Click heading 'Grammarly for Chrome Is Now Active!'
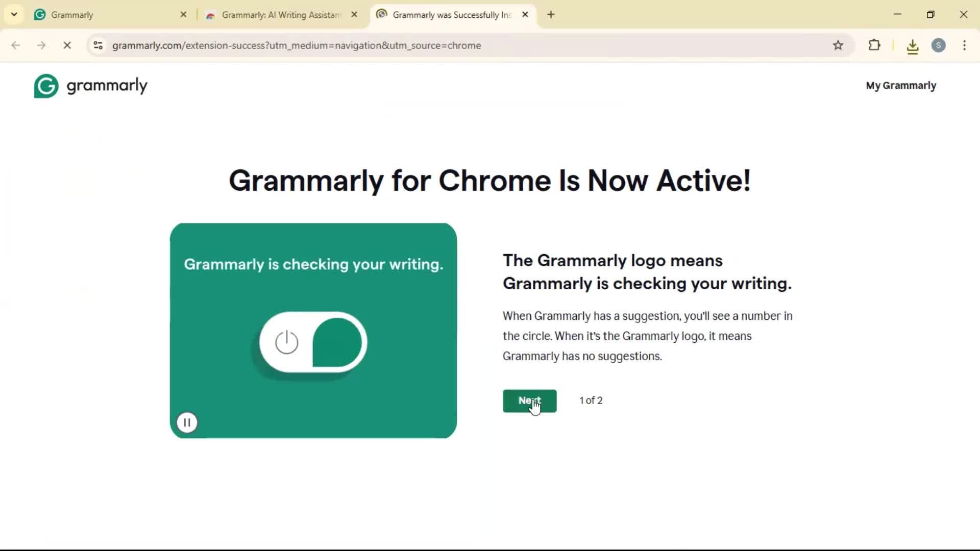 [x=490, y=181]
